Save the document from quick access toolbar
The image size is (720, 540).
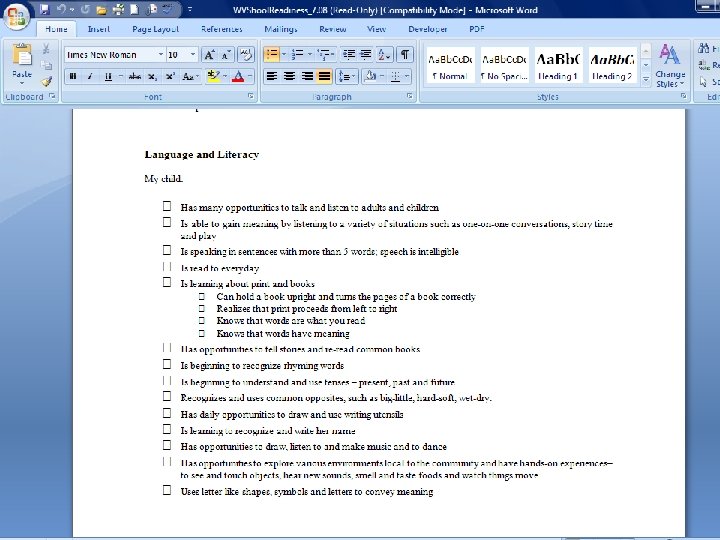point(44,9)
